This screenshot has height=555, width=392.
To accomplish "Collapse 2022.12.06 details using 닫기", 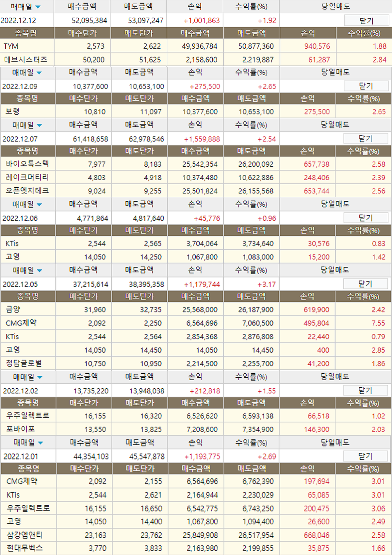I will 365,218.
